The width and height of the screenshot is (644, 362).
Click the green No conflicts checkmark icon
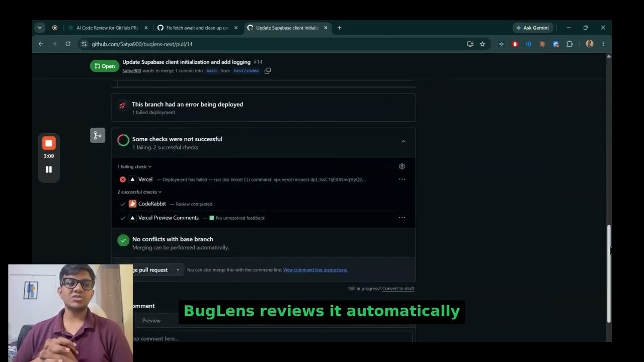coord(123,240)
